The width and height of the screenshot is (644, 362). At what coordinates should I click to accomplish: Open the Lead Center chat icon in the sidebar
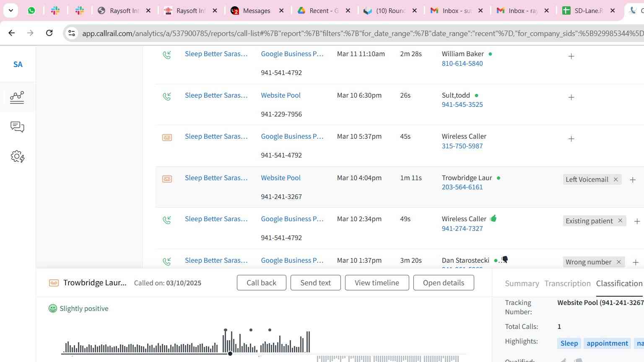coord(17,127)
